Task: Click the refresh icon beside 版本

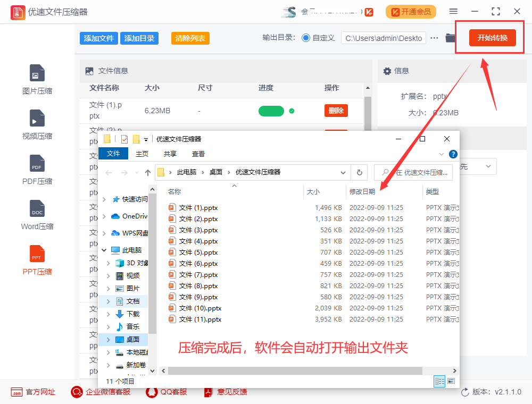Action: point(465,392)
